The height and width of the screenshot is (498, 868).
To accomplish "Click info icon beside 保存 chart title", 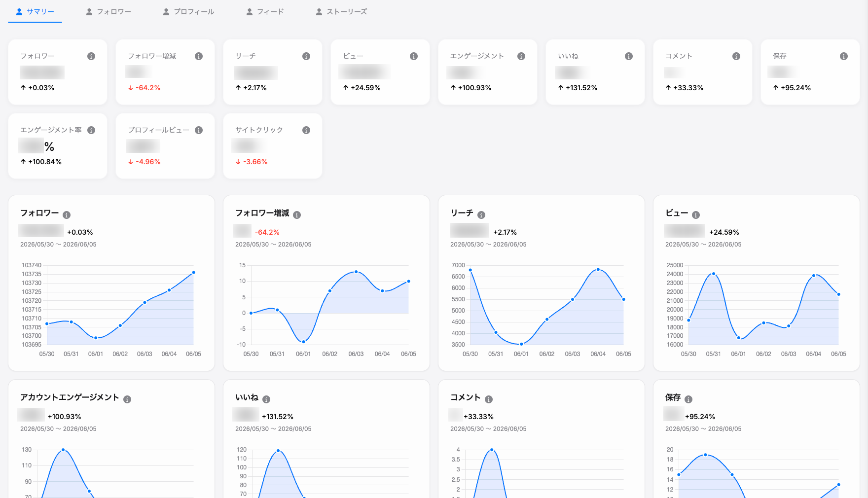I will pos(688,399).
